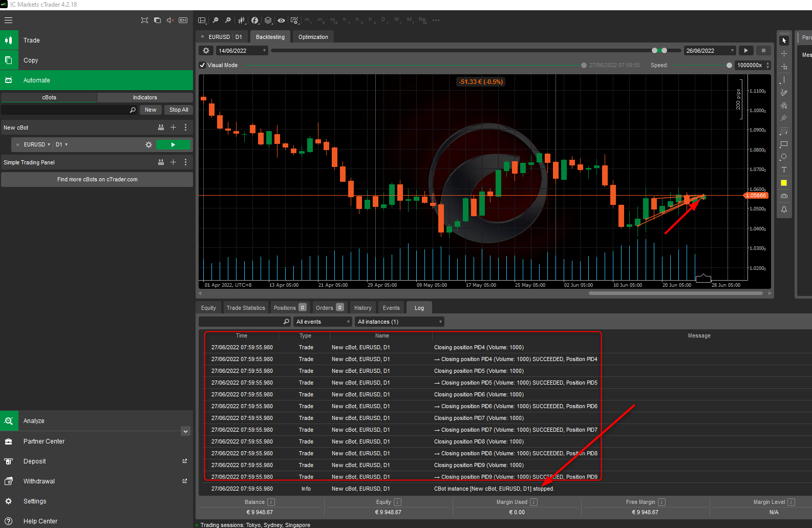
Task: Toggle chart viewing options eye icon
Action: coord(282,20)
